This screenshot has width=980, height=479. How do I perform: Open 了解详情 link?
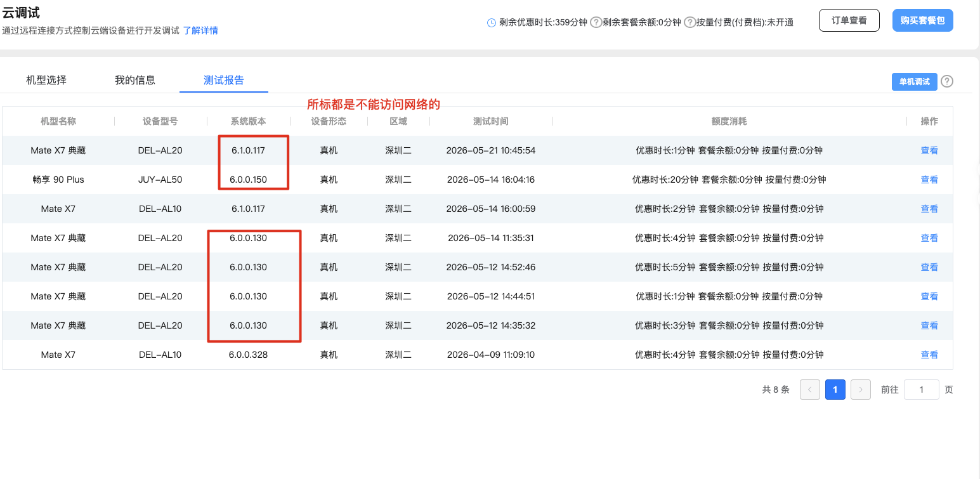200,30
